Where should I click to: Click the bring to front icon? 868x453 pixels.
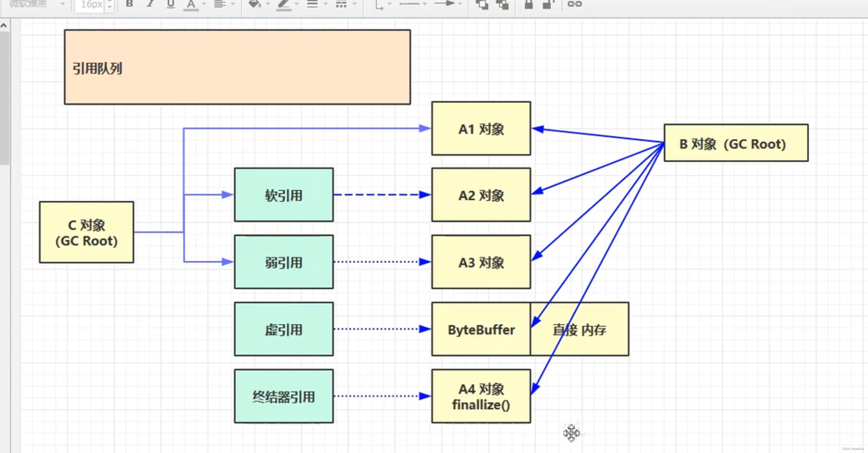pos(482,4)
